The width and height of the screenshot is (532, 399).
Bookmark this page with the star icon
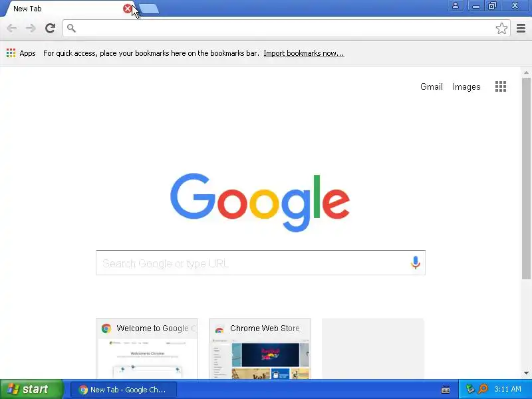pyautogui.click(x=501, y=28)
